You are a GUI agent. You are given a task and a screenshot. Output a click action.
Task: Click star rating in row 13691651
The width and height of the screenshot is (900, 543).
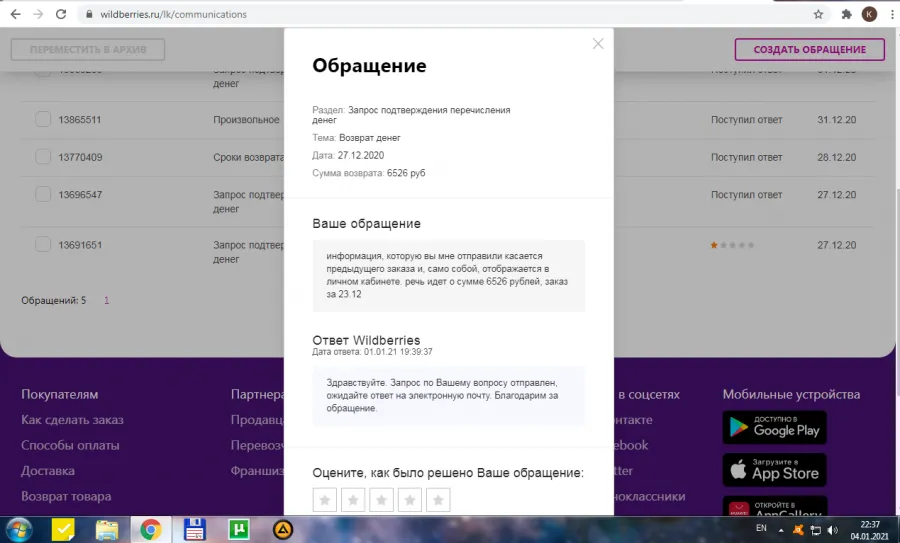coord(732,245)
